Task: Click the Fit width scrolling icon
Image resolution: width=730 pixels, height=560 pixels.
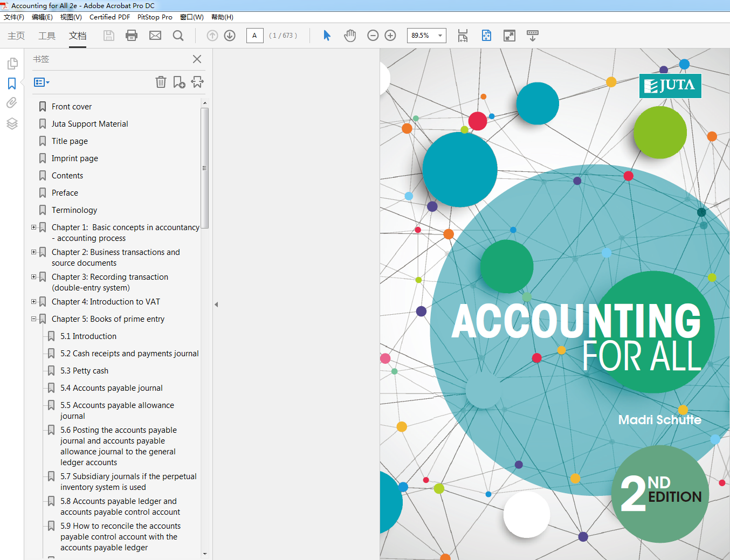Action: click(x=463, y=36)
